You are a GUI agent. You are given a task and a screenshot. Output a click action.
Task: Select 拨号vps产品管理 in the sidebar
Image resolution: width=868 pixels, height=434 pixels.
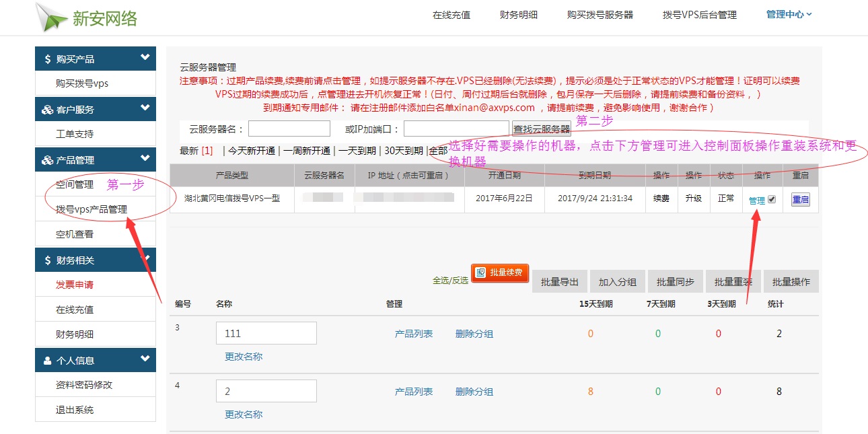(92, 209)
